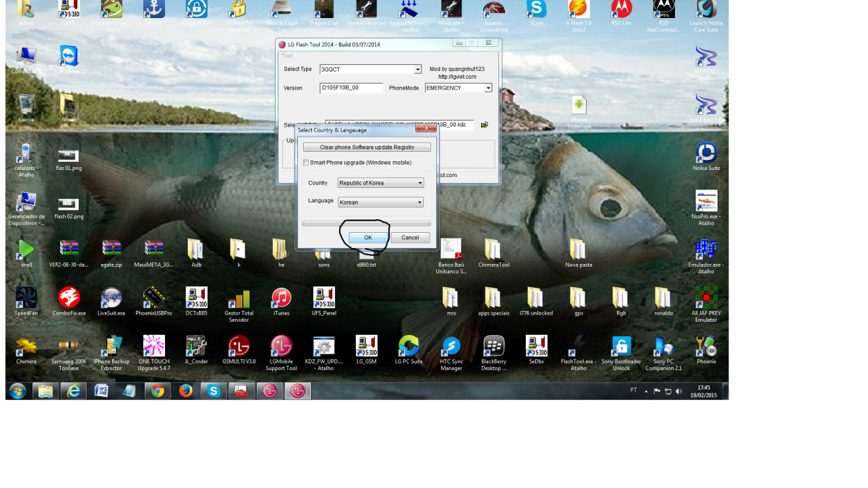Click the Version field with D105F10B_00
The width and height of the screenshot is (868, 488).
351,88
